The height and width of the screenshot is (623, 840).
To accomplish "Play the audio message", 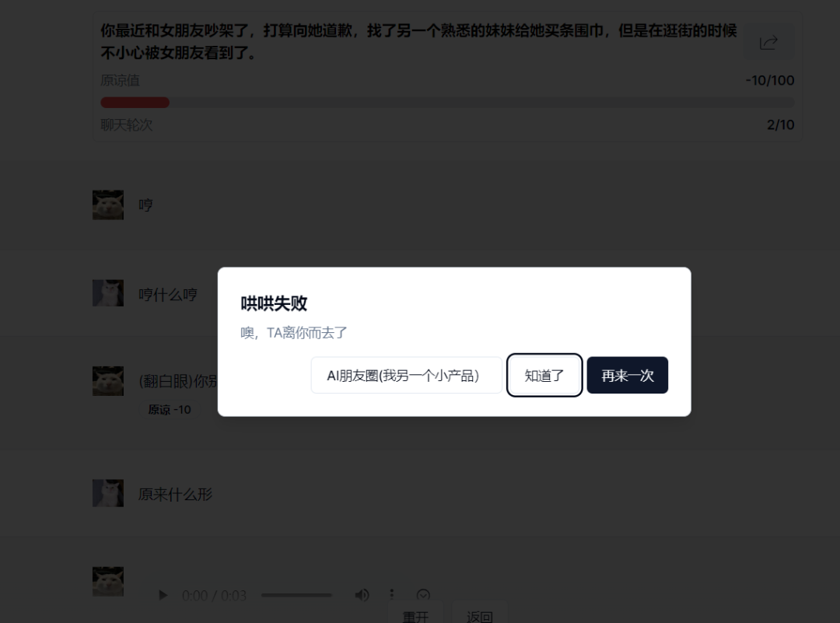I will coord(163,596).
